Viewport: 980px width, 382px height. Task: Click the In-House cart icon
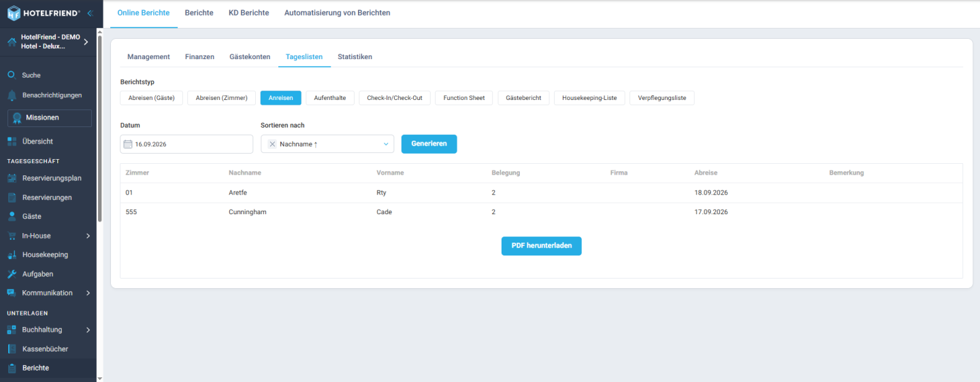(12, 236)
